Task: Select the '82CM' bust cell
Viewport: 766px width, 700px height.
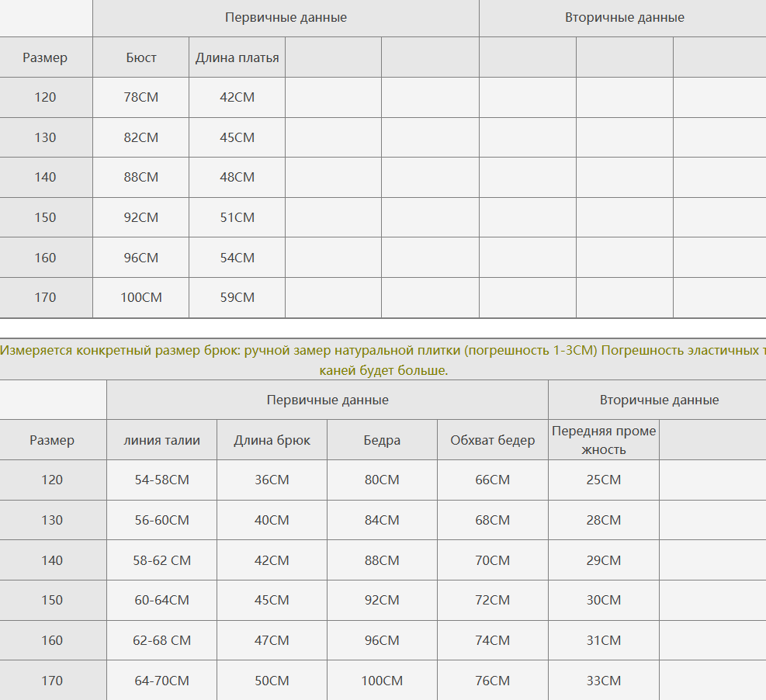Action: tap(140, 137)
